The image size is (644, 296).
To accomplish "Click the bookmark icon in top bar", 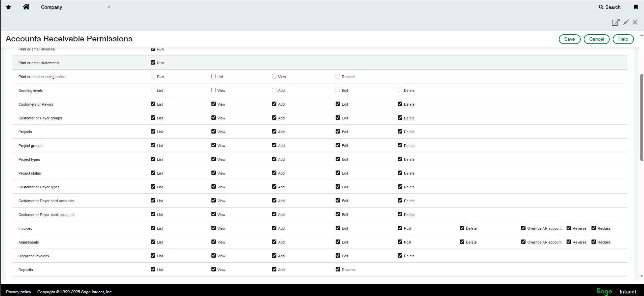I will [636, 7].
